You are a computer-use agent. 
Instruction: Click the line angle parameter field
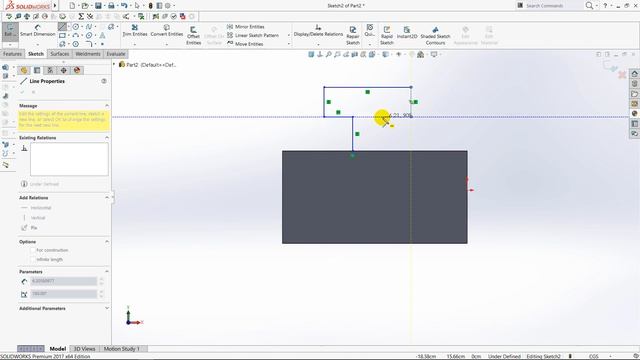[64, 294]
